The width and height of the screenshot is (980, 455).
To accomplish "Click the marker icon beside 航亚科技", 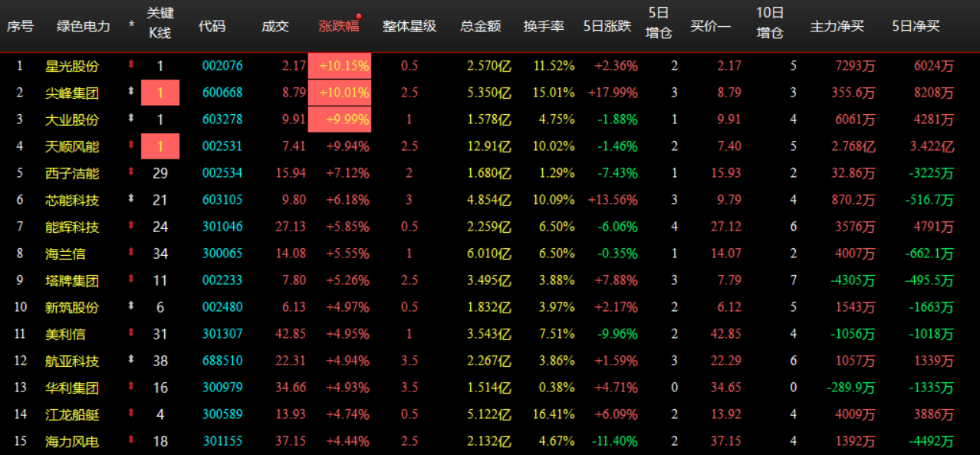I will tap(131, 360).
